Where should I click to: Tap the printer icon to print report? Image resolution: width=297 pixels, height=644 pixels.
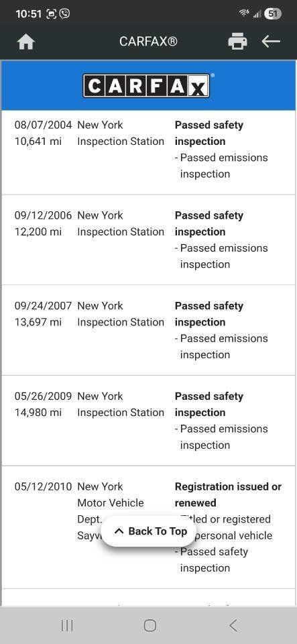click(237, 42)
